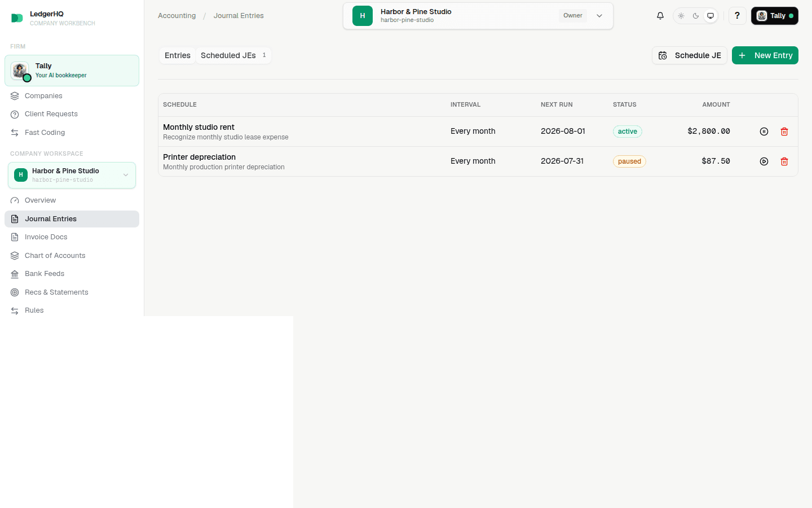
Task: Click the SCHEDULE column header
Action: coord(180,104)
